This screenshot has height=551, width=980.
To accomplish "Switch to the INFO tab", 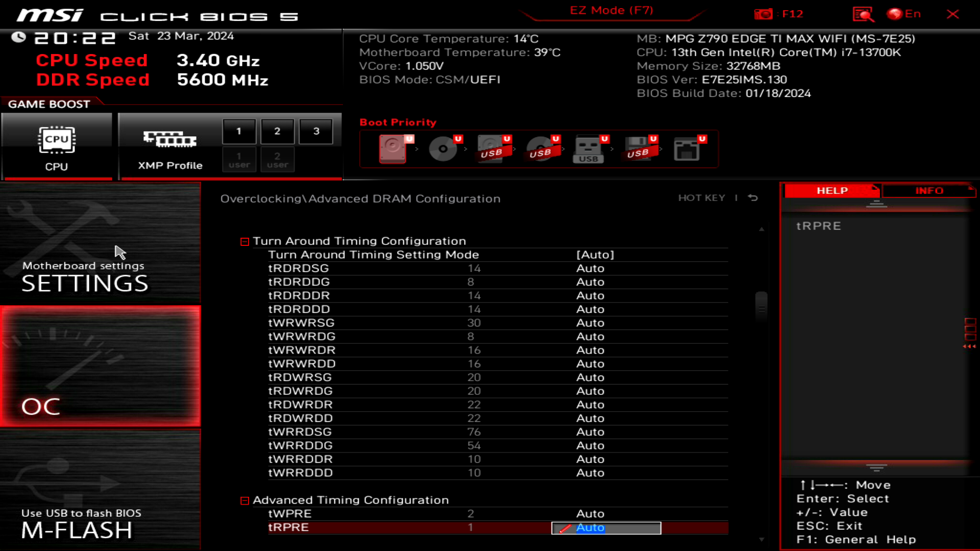I will click(929, 191).
